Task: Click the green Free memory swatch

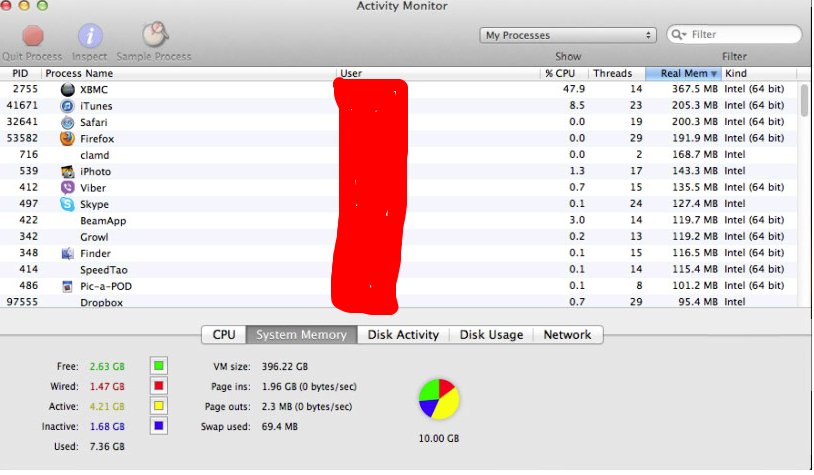Action: (x=159, y=366)
